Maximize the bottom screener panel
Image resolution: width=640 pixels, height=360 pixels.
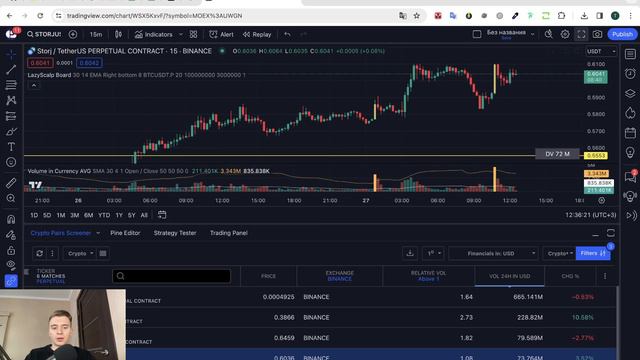(x=611, y=233)
